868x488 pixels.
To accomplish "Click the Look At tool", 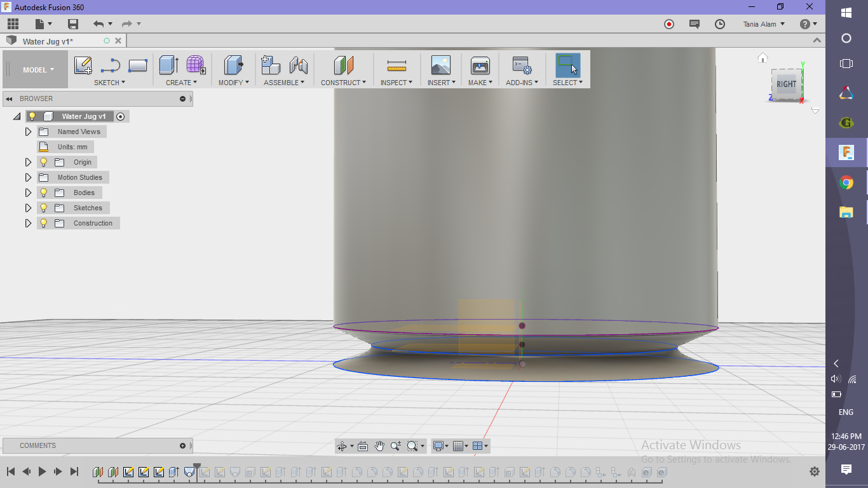I will pyautogui.click(x=363, y=446).
